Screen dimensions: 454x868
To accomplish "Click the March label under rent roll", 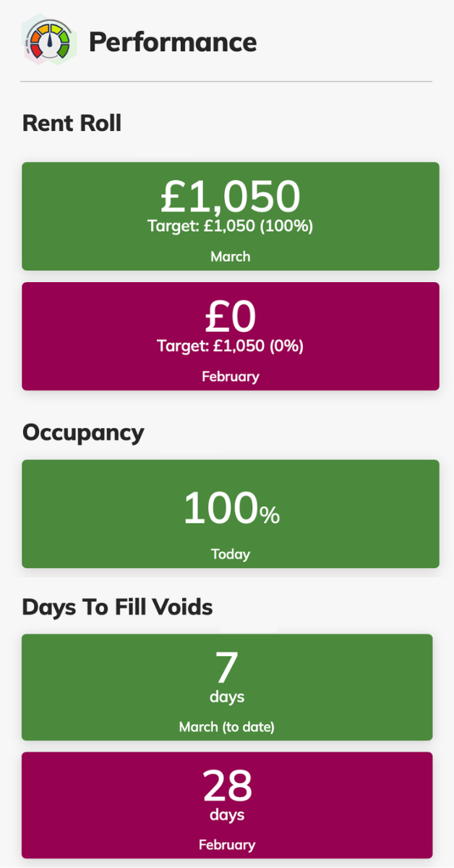I will click(x=230, y=257).
